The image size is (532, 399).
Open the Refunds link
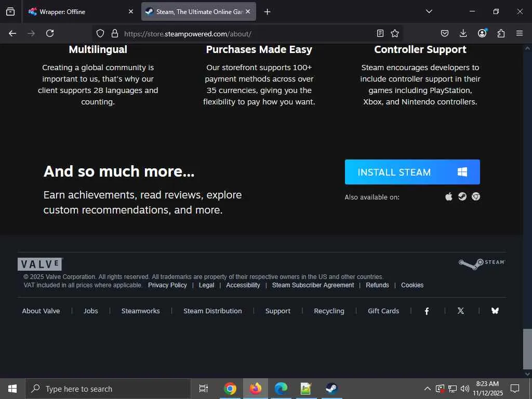[x=377, y=285]
